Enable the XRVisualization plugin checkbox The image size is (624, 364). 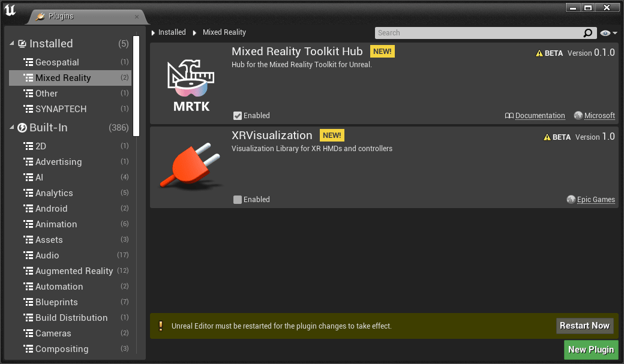[238, 200]
